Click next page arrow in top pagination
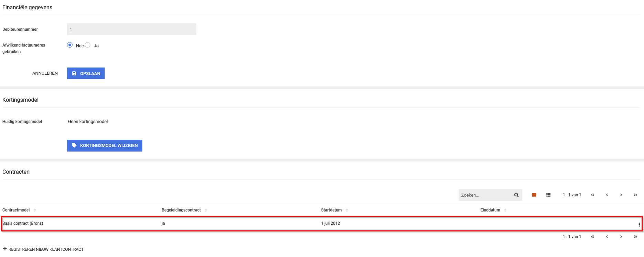This screenshot has width=644, height=257. 621,195
